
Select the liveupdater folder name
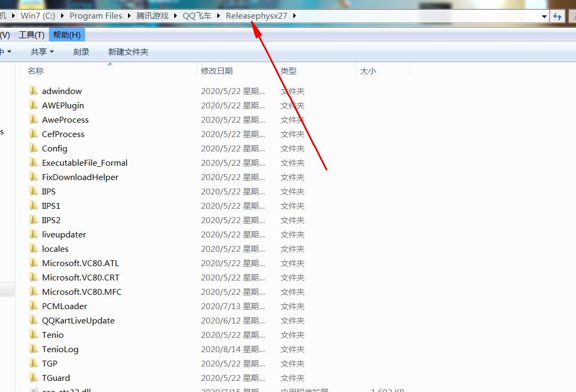click(64, 234)
